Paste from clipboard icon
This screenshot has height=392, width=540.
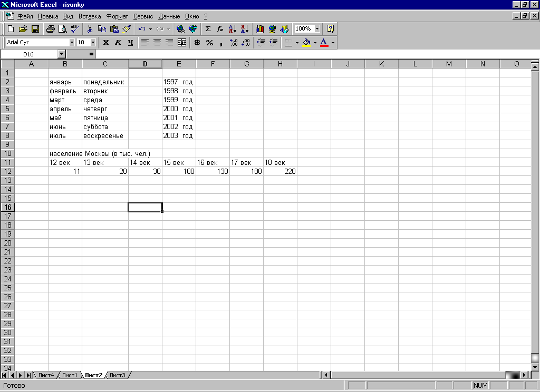point(114,29)
